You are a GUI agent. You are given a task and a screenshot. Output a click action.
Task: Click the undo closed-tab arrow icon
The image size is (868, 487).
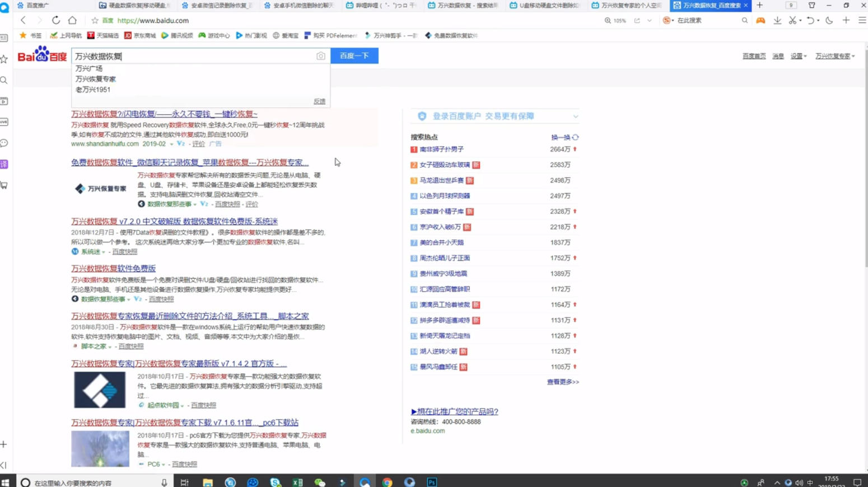(810, 20)
